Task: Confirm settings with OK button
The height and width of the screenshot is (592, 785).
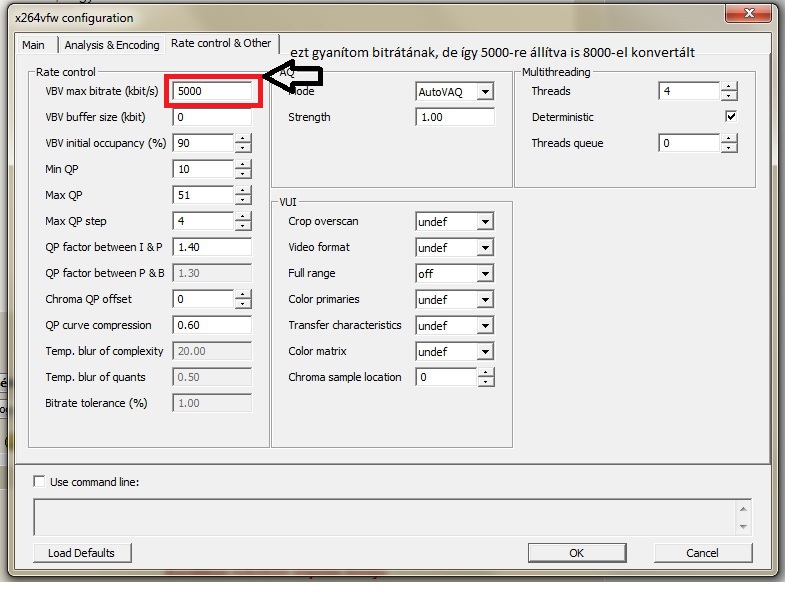Action: click(577, 553)
